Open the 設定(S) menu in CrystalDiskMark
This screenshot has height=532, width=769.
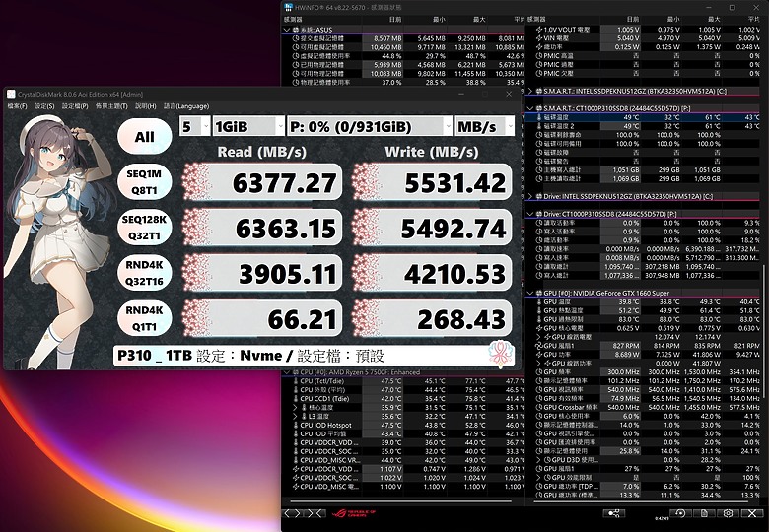point(44,106)
